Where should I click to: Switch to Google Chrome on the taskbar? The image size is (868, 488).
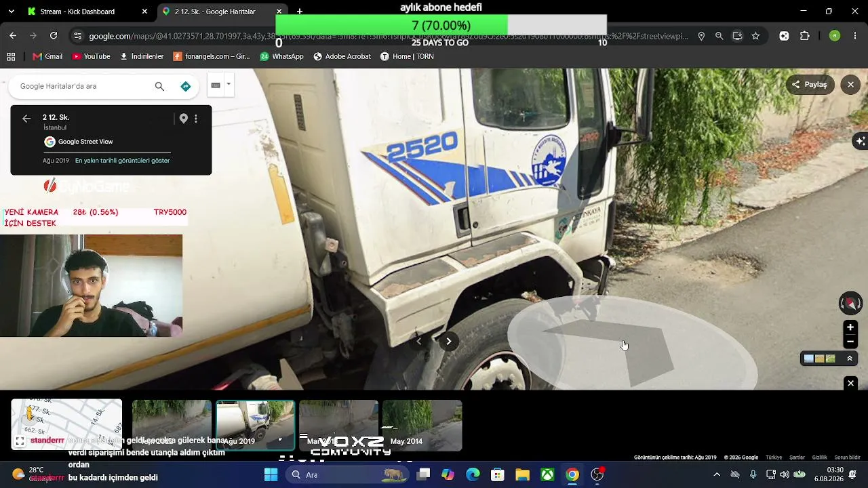572,474
